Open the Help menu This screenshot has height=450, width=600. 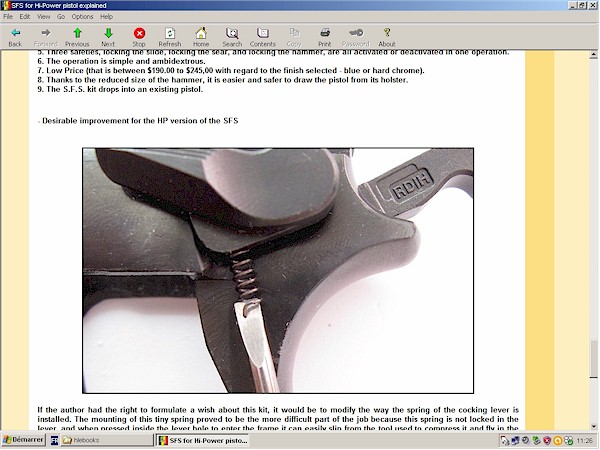click(106, 16)
